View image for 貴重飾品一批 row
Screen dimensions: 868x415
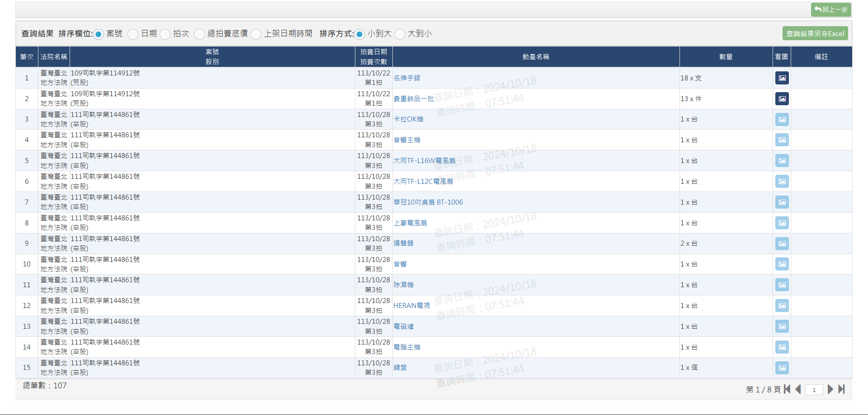[x=782, y=98]
